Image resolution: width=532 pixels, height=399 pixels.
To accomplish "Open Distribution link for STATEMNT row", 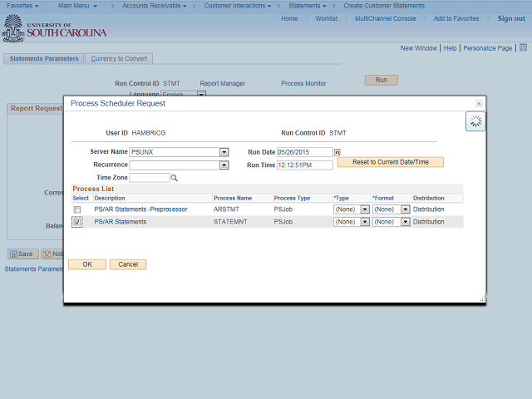I will coord(429,222).
